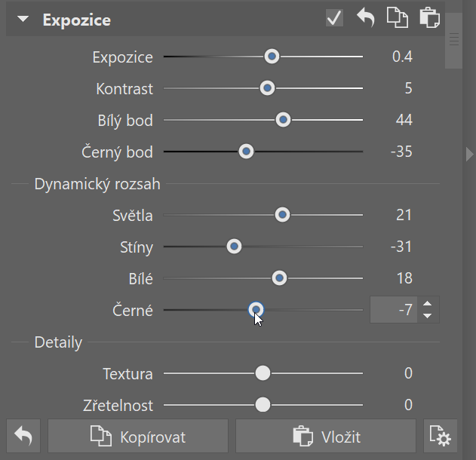Click the paste clipboard icon in Expozice header
476x460 pixels.
click(429, 17)
